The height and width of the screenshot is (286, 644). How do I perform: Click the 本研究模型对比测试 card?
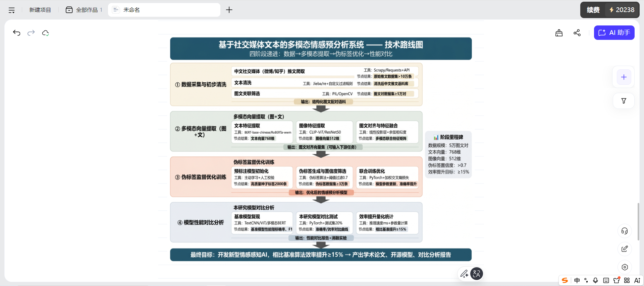[x=324, y=223]
